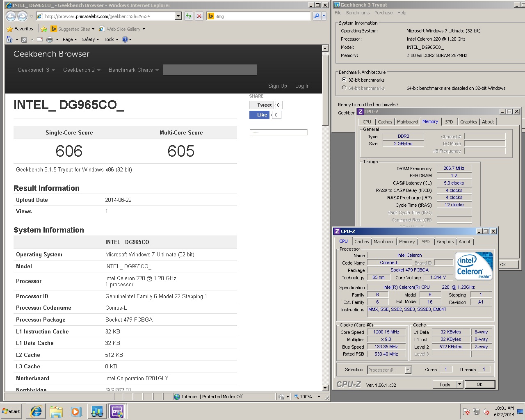Click the Start button
The width and height of the screenshot is (525, 420).
(11, 411)
